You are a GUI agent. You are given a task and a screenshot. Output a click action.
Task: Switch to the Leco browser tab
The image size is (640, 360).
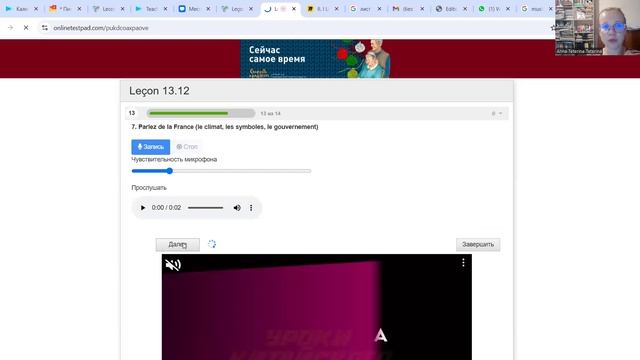pyautogui.click(x=104, y=9)
